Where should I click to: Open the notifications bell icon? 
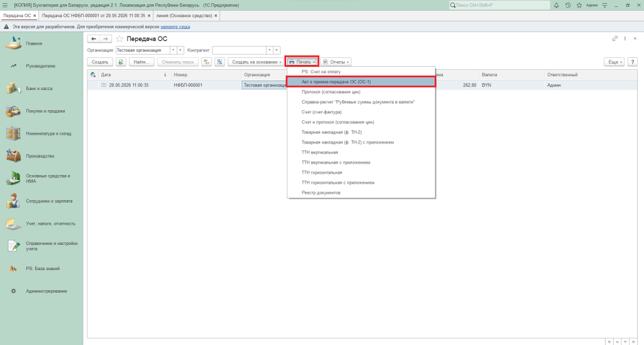click(557, 5)
